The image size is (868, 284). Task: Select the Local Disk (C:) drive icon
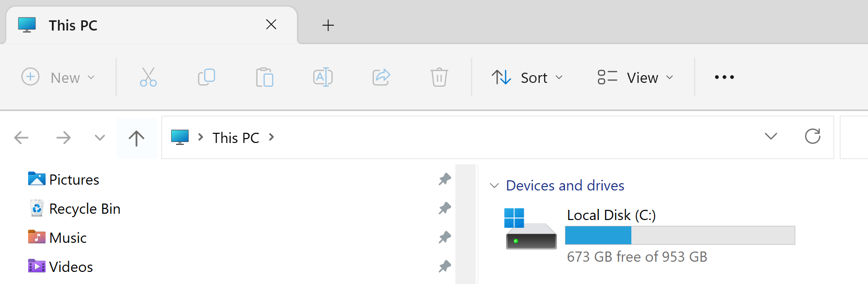tap(531, 229)
